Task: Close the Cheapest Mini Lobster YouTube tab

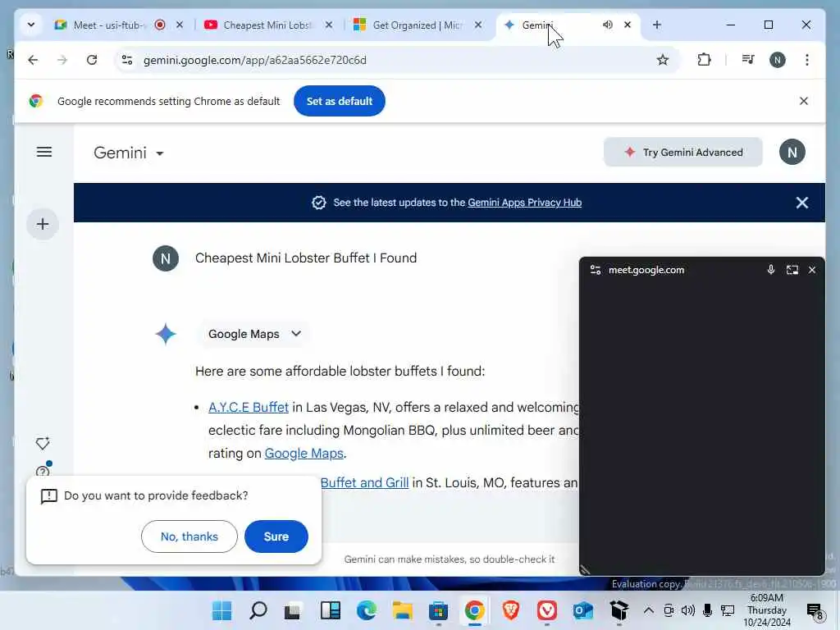Action: point(329,25)
